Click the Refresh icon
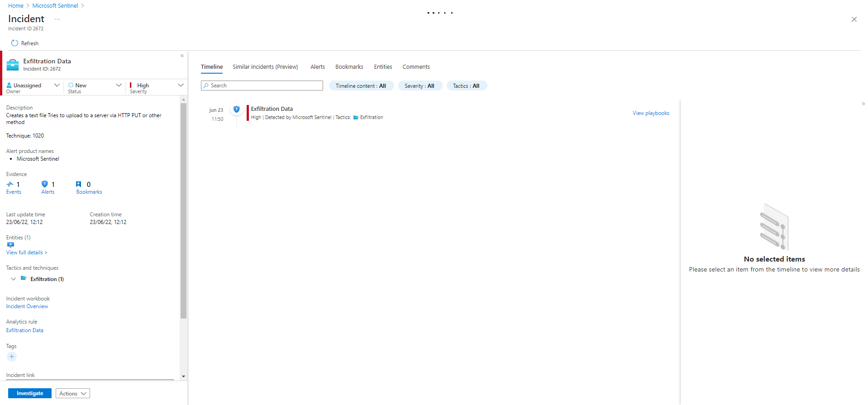This screenshot has width=868, height=405. 14,43
